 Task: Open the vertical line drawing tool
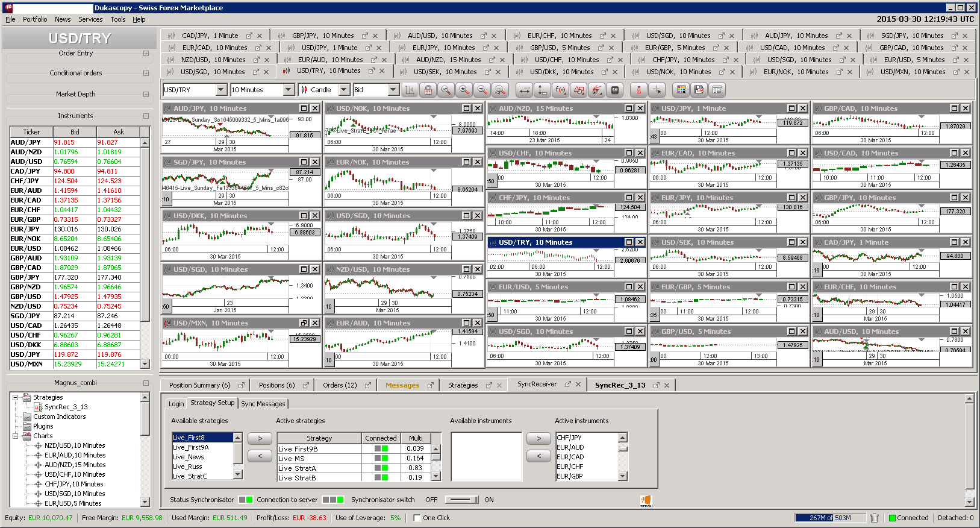[542, 90]
